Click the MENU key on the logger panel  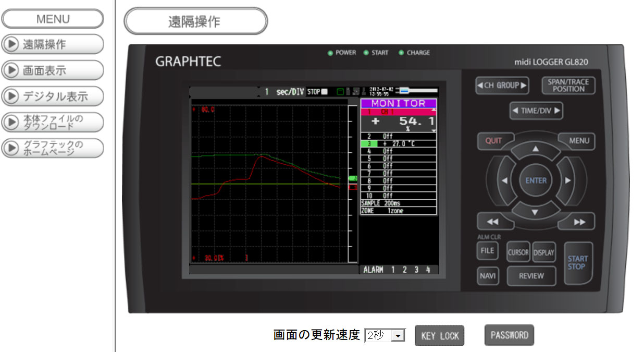point(578,140)
